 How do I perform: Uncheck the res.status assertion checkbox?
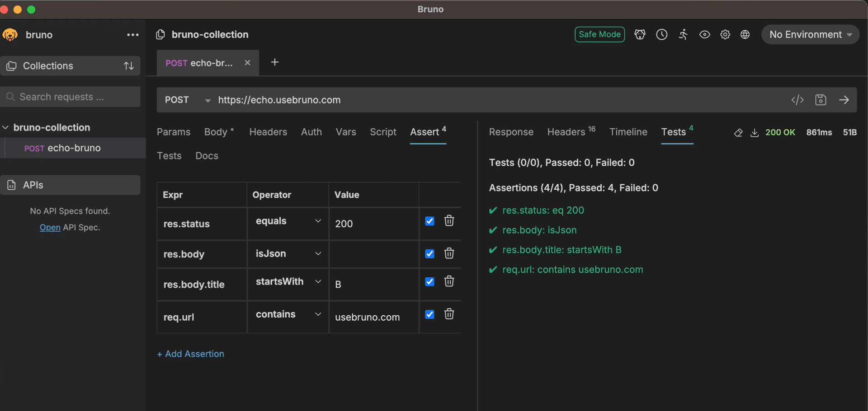429,221
